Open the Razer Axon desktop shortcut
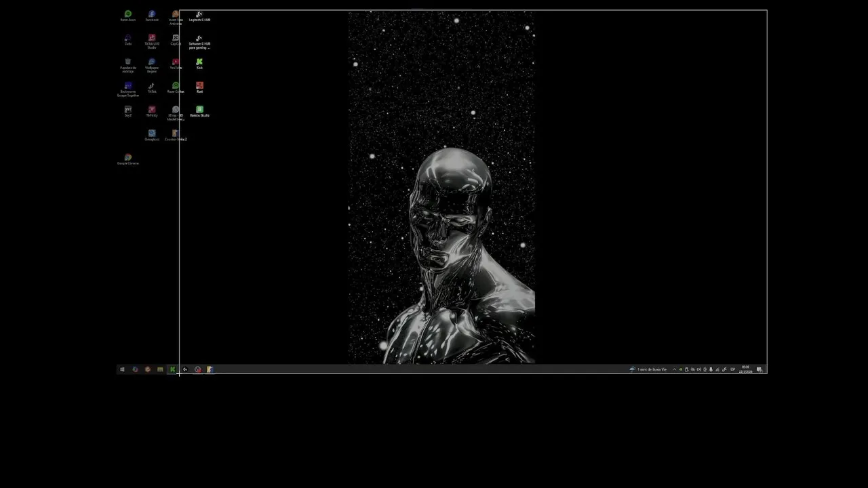Image resolution: width=868 pixels, height=488 pixels. (127, 16)
